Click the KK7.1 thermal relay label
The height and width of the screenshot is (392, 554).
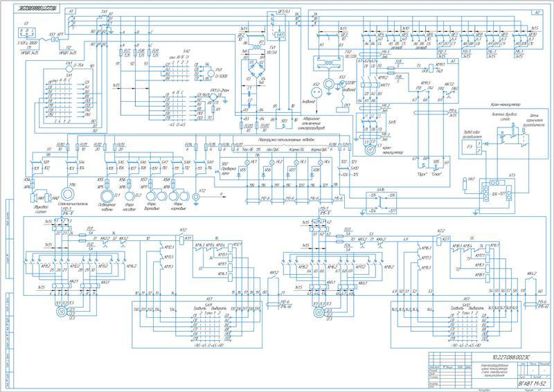[x=384, y=85]
